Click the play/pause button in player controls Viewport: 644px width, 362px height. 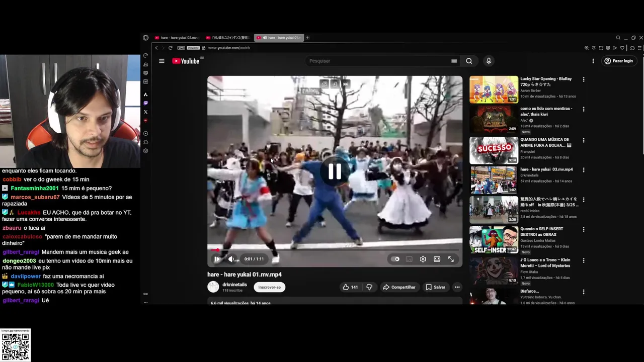pos(217,259)
